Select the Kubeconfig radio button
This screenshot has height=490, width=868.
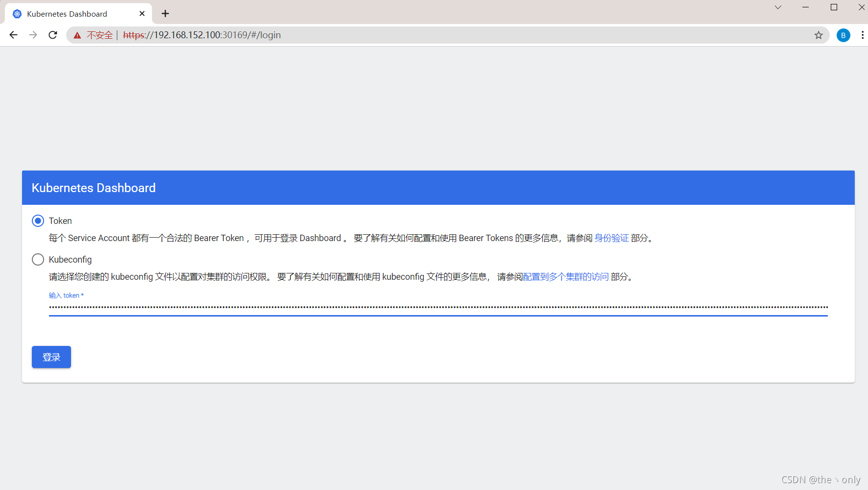coord(38,260)
